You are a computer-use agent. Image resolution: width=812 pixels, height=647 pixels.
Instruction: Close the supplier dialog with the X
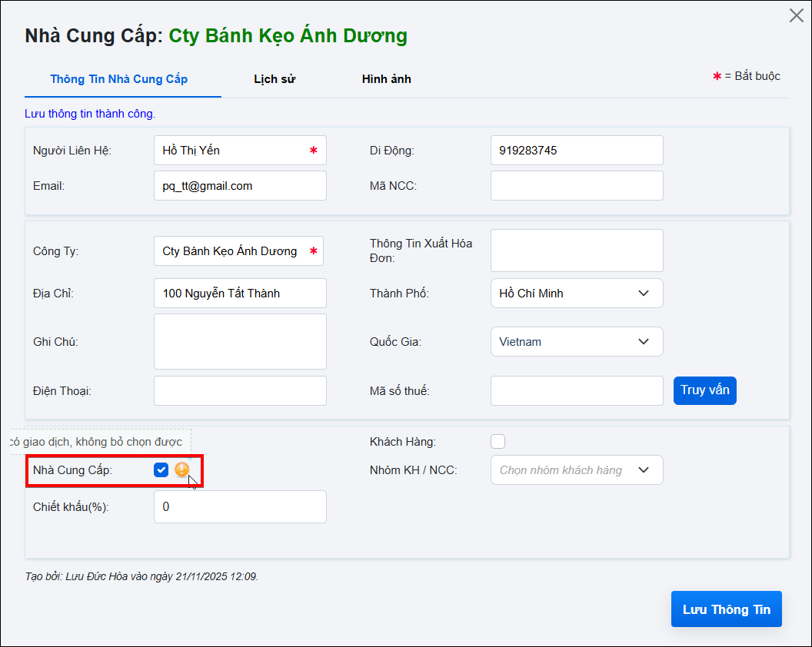[x=796, y=15]
